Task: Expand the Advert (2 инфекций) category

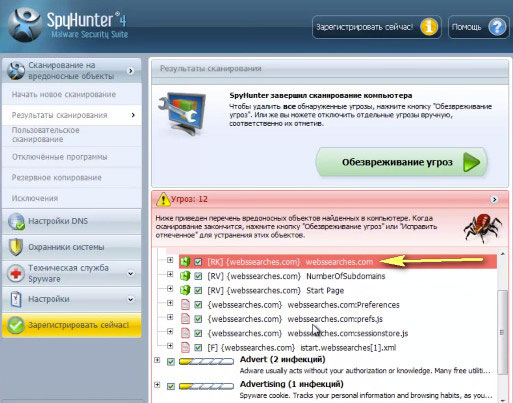Action: click(157, 360)
